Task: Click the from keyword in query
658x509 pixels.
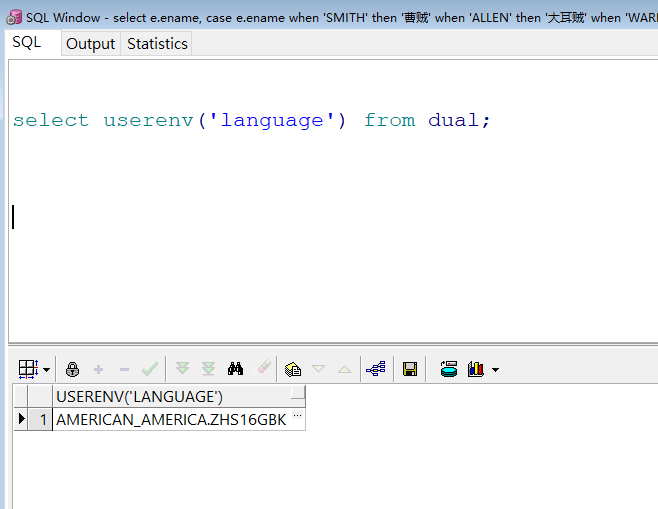Action: (390, 120)
